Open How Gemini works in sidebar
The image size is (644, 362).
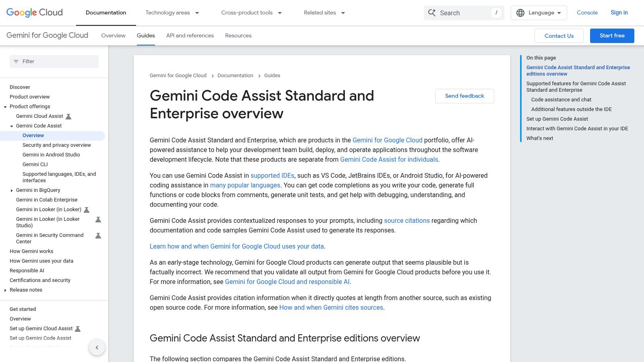click(31, 251)
